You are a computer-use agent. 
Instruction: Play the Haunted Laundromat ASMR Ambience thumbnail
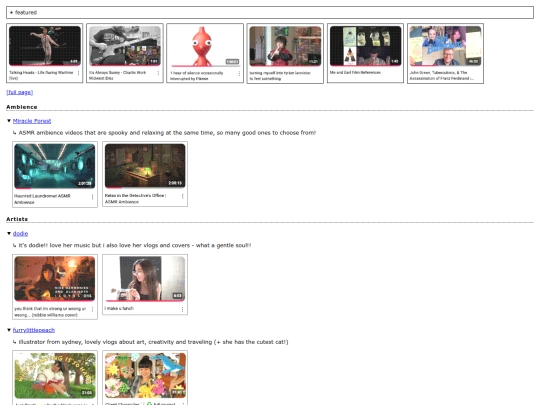click(x=55, y=166)
